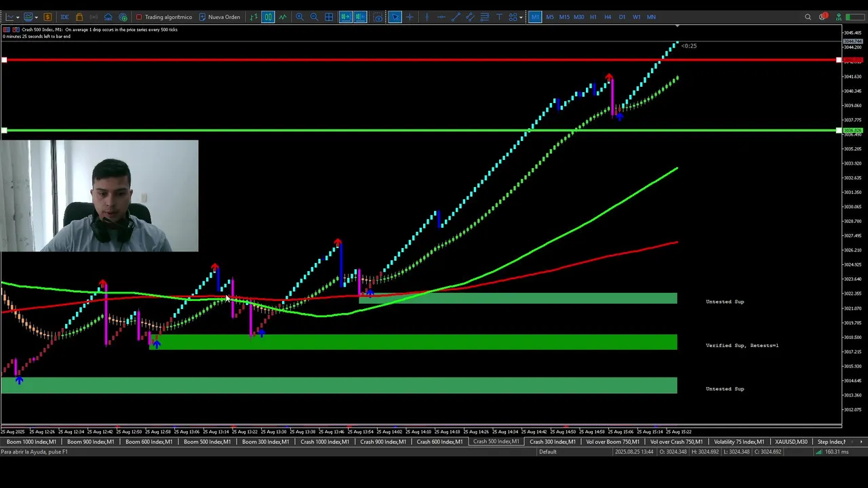This screenshot has width=868, height=488.
Task: Zoom out the chart with magnifier minus
Action: point(314,17)
